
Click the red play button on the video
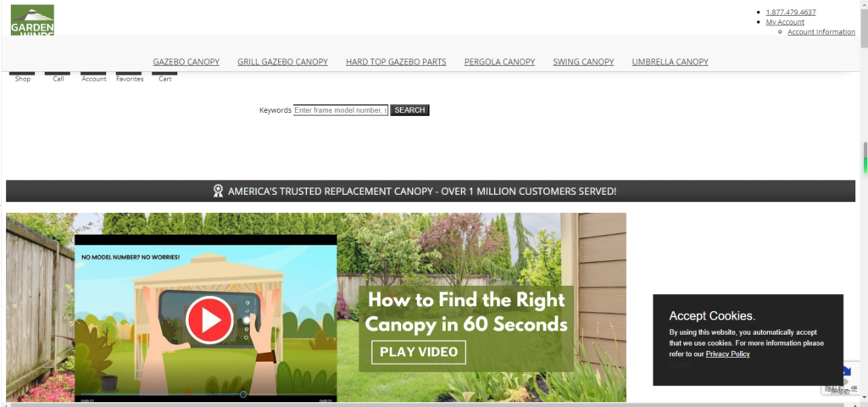[x=210, y=320]
